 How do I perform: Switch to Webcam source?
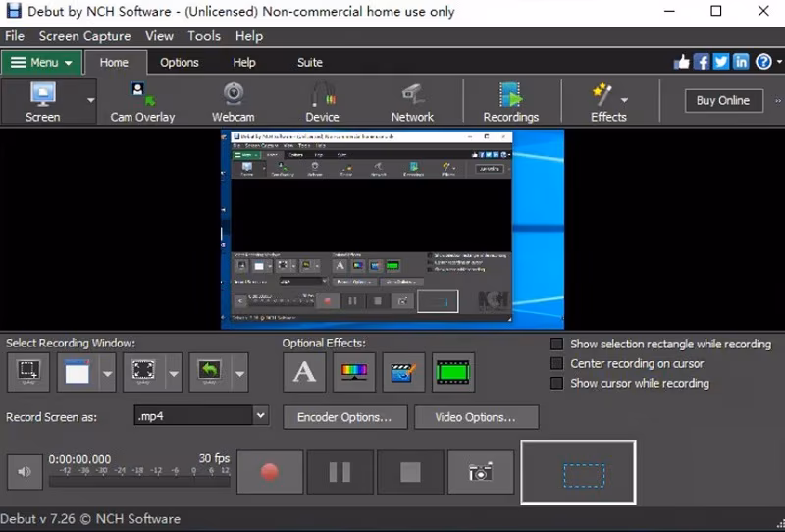(234, 102)
